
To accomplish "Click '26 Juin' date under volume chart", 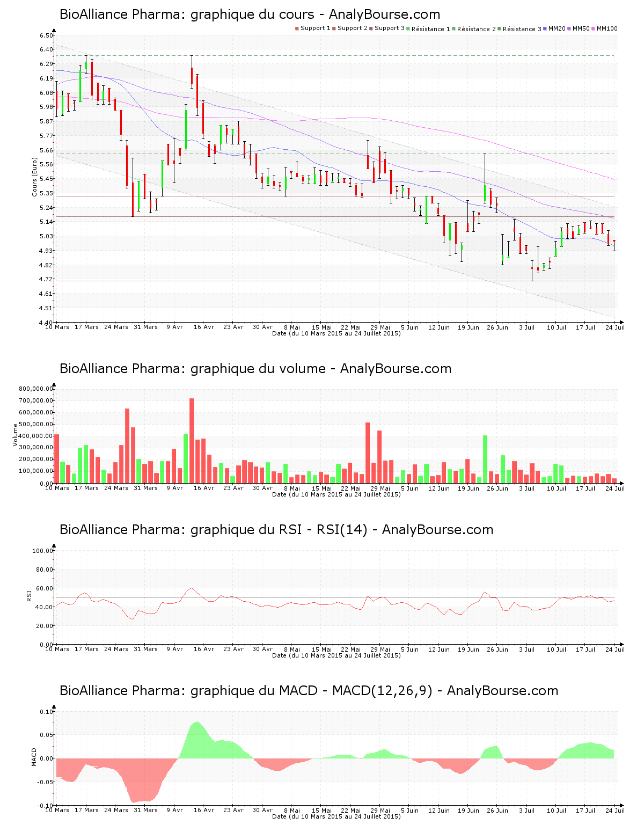I will pos(497,488).
